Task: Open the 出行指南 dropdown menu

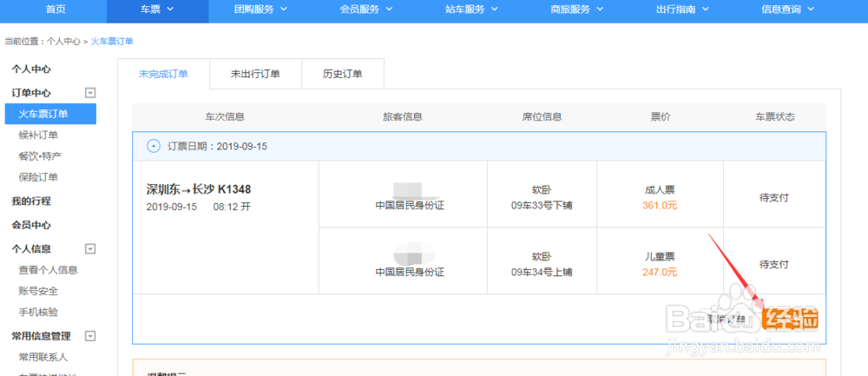Action: pos(682,10)
